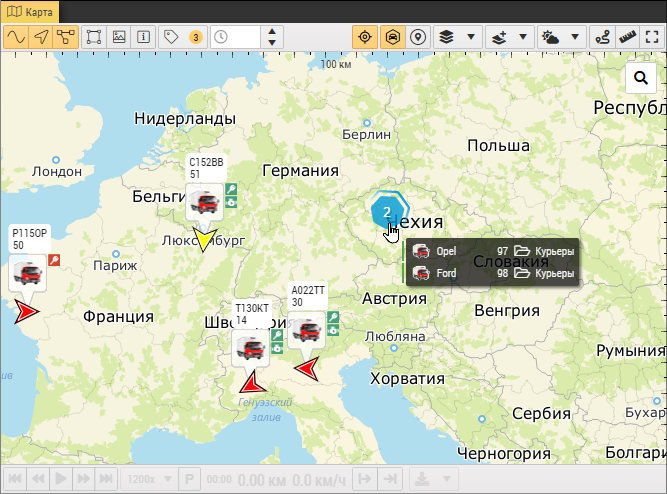Click the truck thumbnail under C152BB
The width and height of the screenshot is (667, 494).
pyautogui.click(x=205, y=202)
